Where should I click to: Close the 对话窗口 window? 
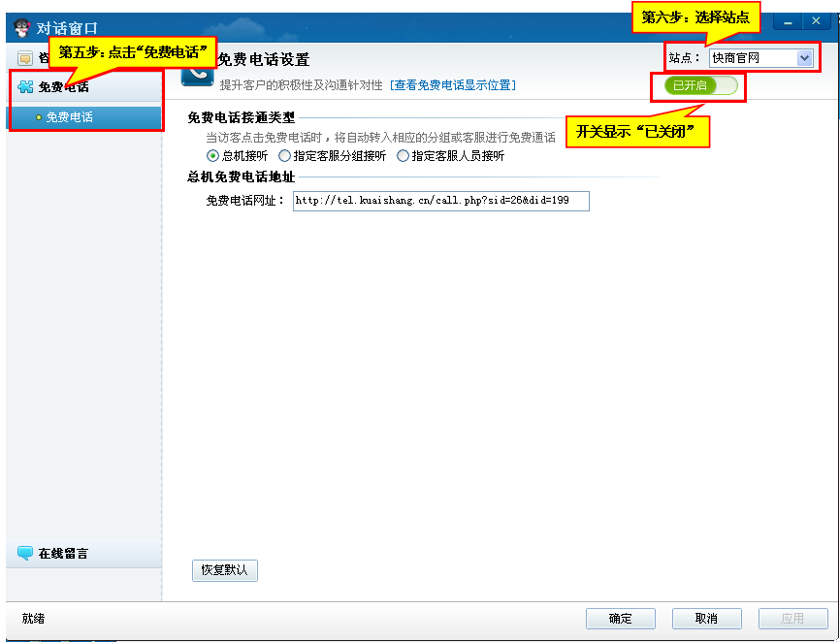816,21
